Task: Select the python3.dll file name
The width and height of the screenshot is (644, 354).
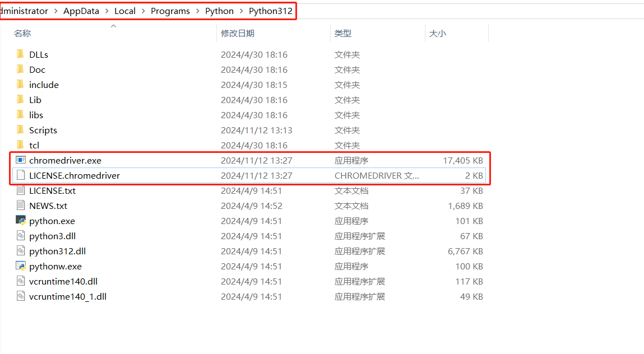Action: point(52,236)
